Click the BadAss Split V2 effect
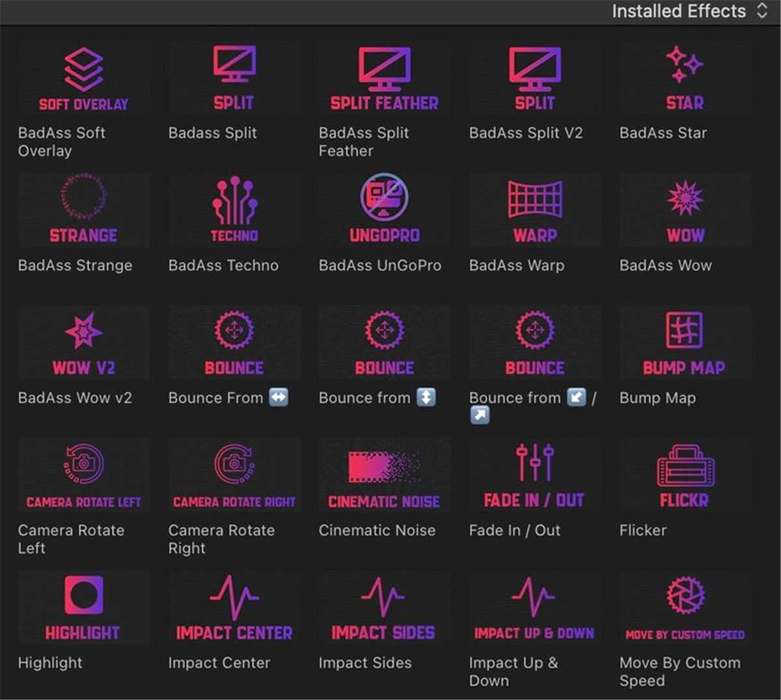The height and width of the screenshot is (700, 781). pos(534,79)
